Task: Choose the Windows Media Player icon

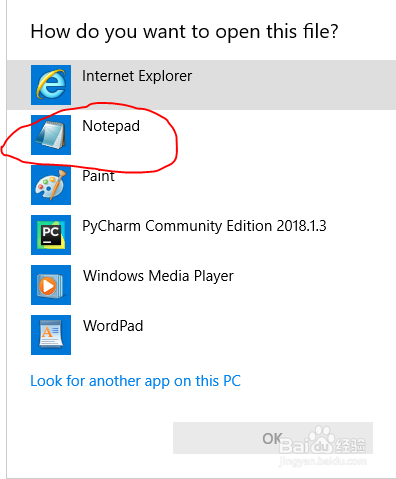Action: (51, 285)
